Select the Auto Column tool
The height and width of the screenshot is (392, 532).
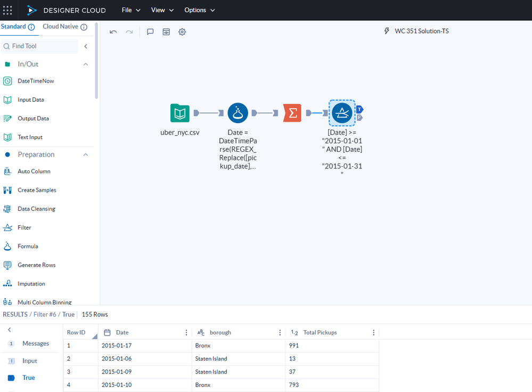click(x=34, y=171)
